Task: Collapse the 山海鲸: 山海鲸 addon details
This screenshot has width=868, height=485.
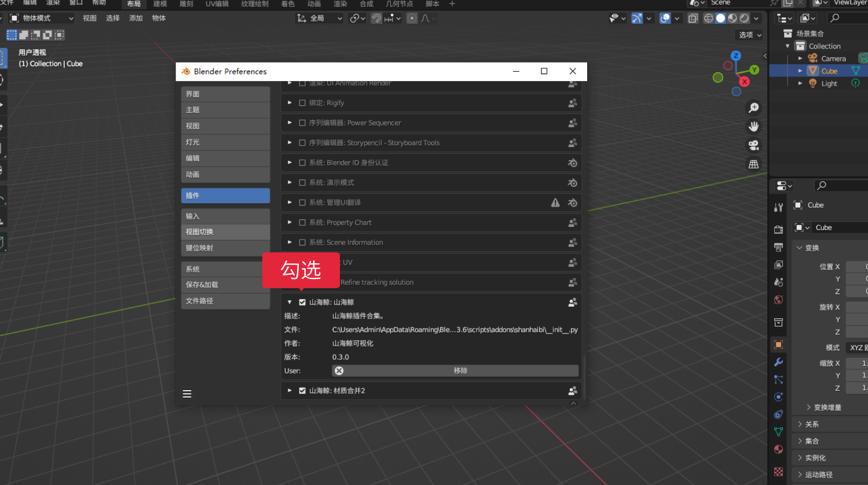Action: click(290, 302)
